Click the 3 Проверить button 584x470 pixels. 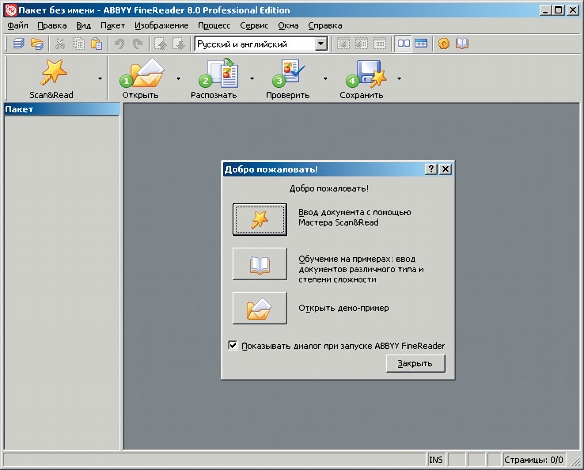coord(288,79)
